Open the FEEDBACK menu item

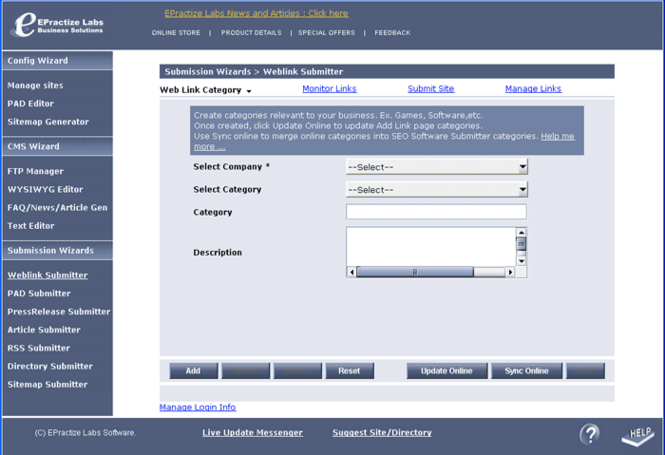pyautogui.click(x=392, y=33)
